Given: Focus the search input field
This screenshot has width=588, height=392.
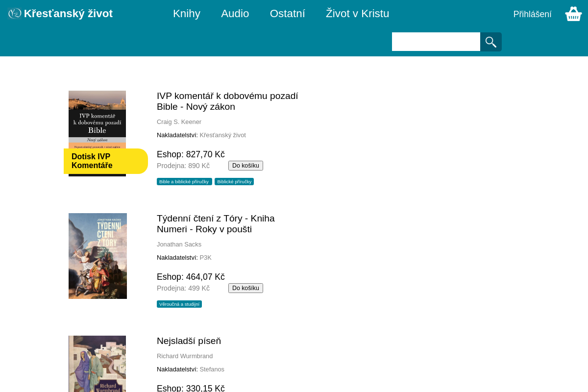Looking at the screenshot, I should coord(436,42).
